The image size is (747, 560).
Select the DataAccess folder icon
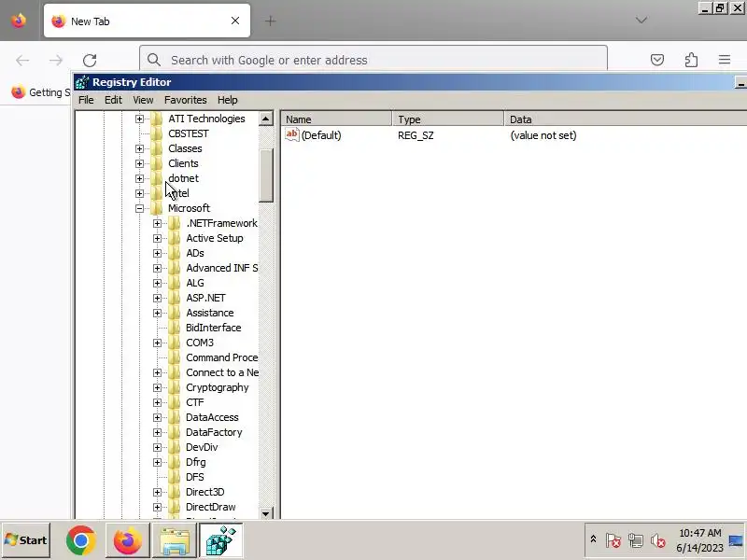click(175, 417)
